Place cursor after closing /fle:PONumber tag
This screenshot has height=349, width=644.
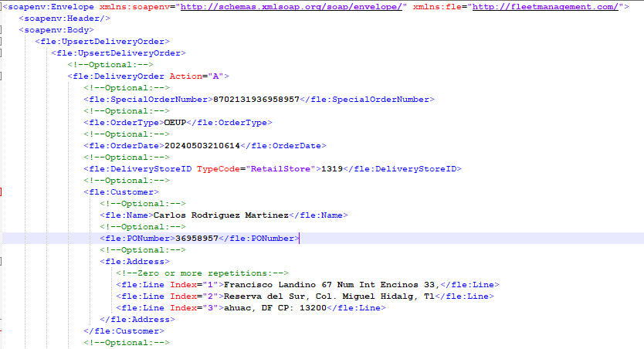(300, 239)
